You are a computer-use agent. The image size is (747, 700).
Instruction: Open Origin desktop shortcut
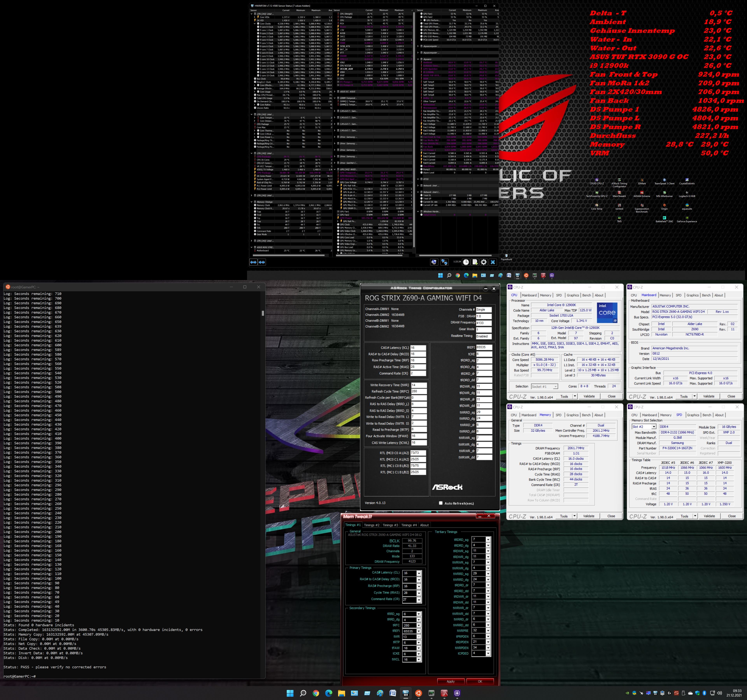664,206
